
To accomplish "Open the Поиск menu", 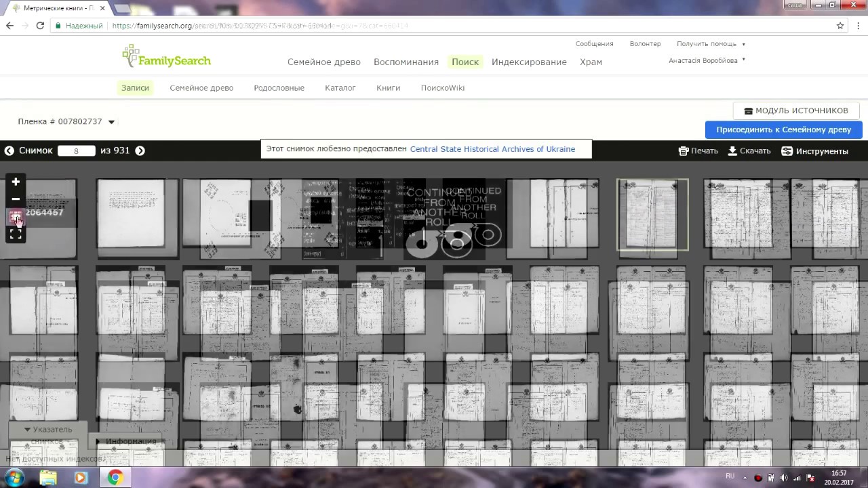I will [465, 62].
